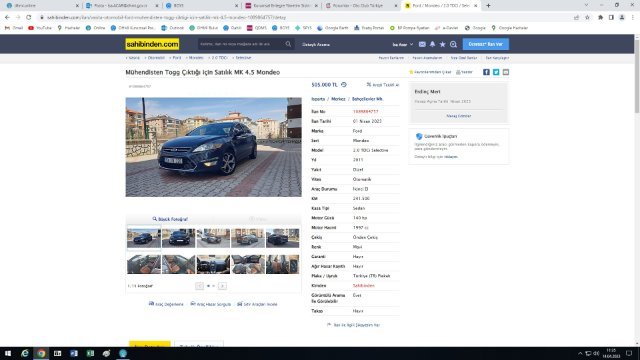Switch to the Büyük Fotoğraf tab
This screenshot has width=640, height=360.
coord(170,219)
